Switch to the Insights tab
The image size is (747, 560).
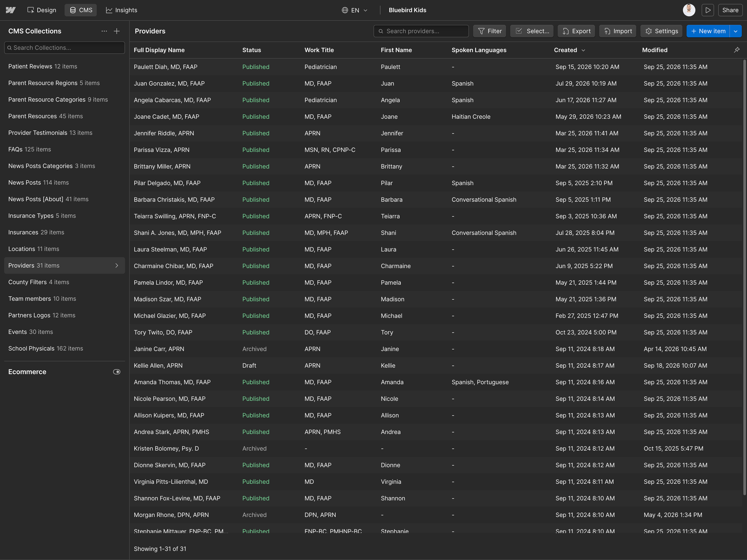(122, 10)
